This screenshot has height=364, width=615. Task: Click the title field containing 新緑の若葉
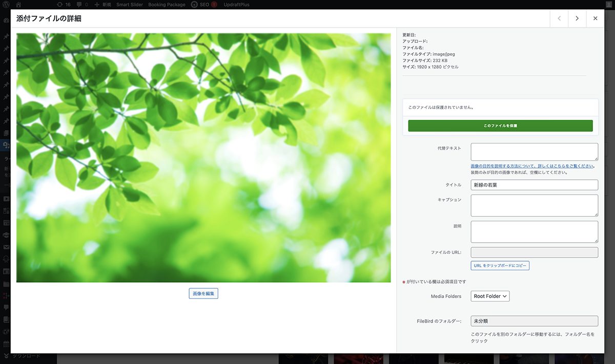[x=534, y=185]
